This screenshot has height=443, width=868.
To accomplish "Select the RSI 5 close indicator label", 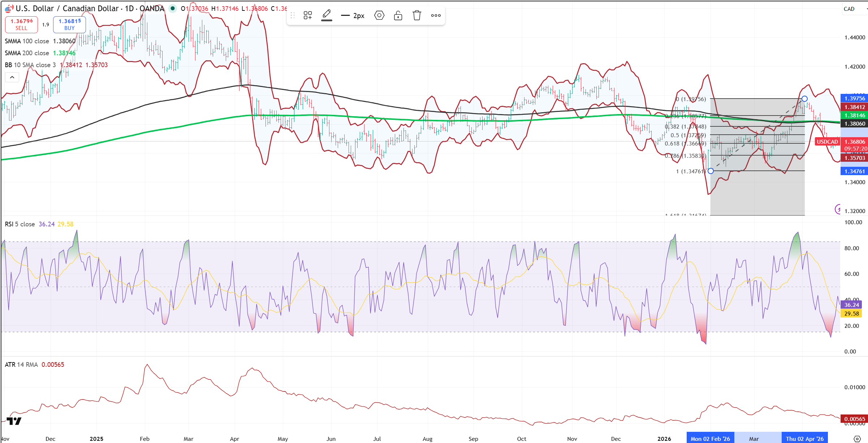I will pos(20,224).
